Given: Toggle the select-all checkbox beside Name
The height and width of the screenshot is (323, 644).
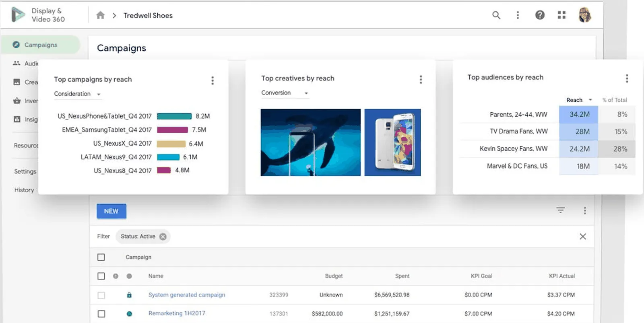Looking at the screenshot, I should pyautogui.click(x=101, y=276).
